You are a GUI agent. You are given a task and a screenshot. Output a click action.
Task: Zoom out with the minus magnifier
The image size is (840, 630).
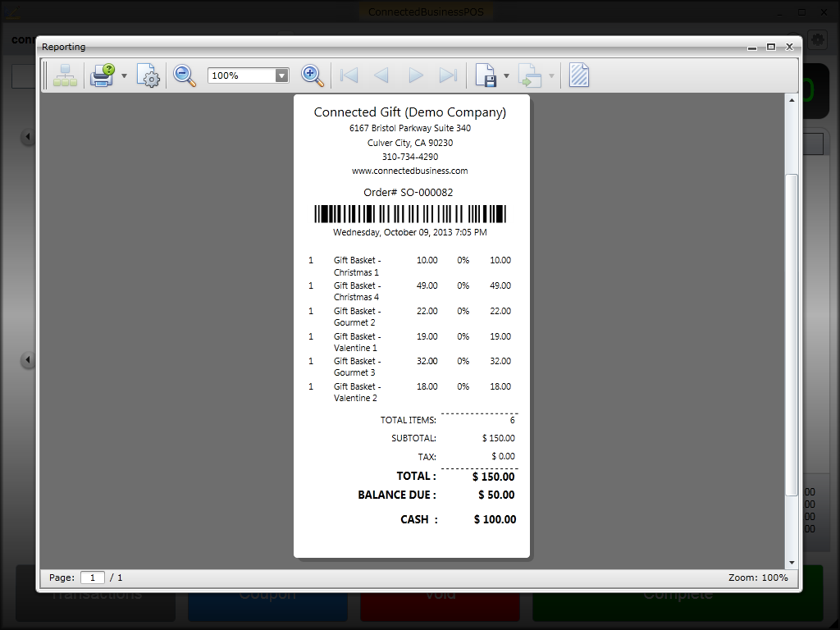(185, 75)
